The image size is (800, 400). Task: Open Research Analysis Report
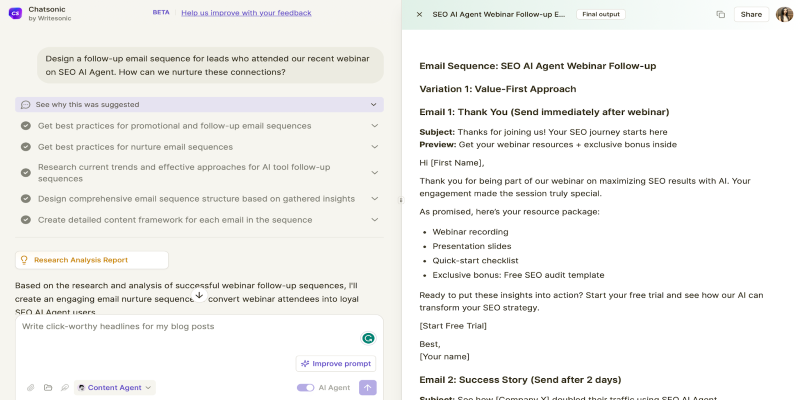[92, 260]
